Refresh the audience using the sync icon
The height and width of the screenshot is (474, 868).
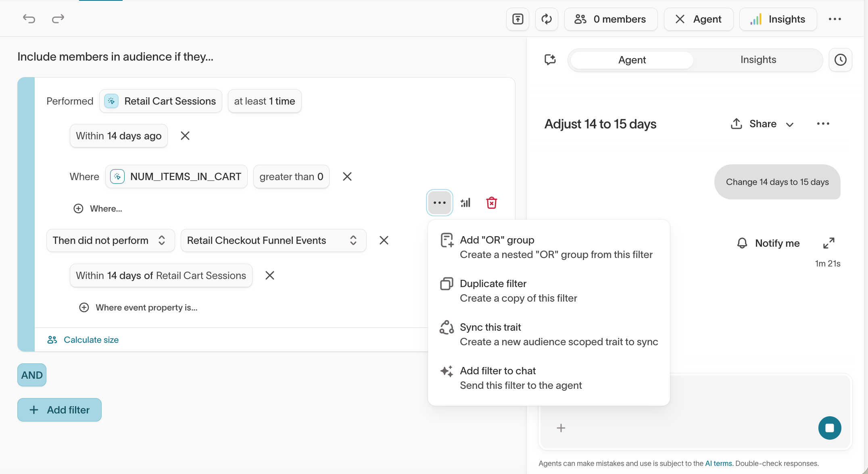(x=547, y=19)
